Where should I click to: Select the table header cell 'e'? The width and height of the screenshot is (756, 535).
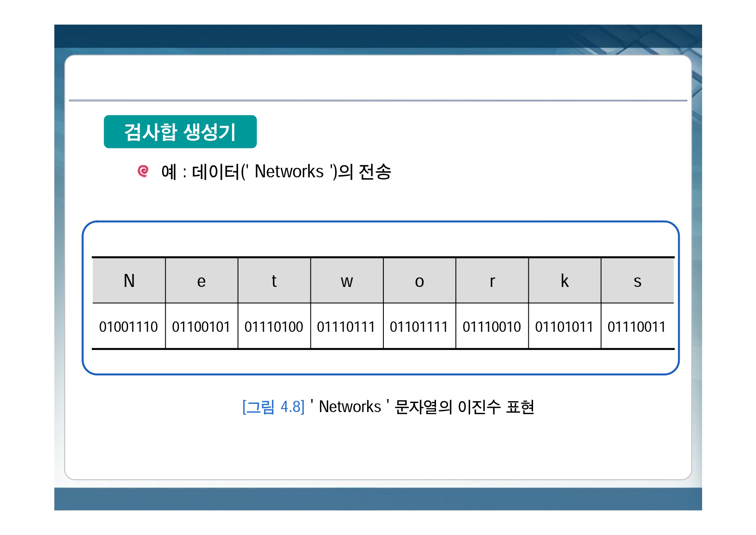(x=201, y=281)
